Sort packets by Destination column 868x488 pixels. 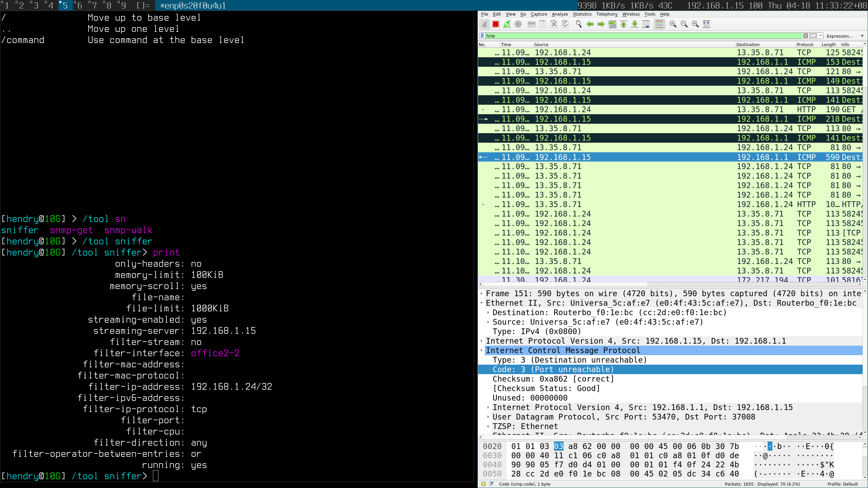coord(765,44)
